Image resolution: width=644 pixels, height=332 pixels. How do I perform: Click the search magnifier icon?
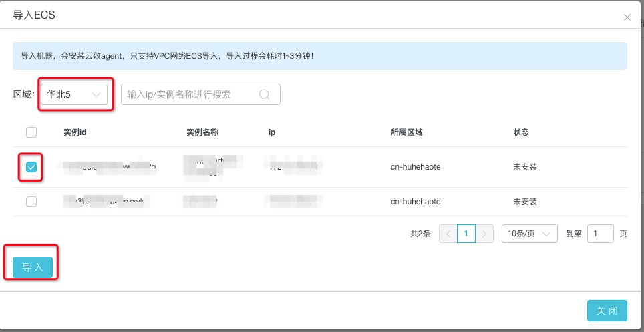265,94
